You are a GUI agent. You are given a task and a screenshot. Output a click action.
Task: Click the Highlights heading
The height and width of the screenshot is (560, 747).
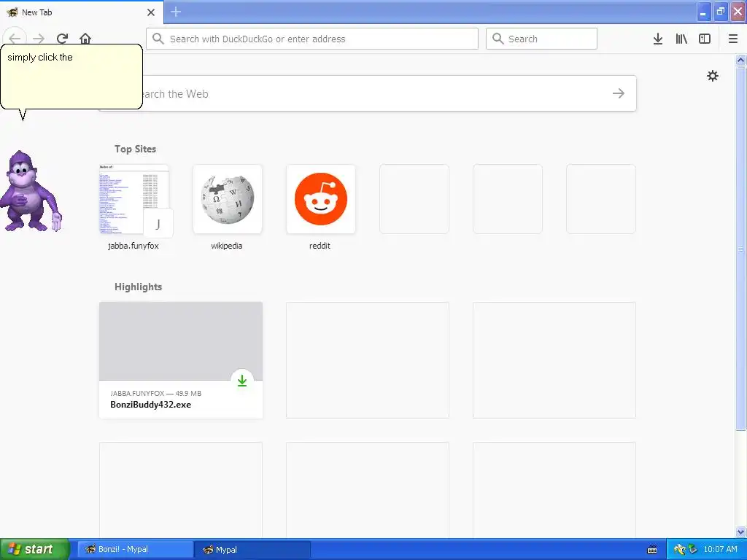[x=138, y=287]
